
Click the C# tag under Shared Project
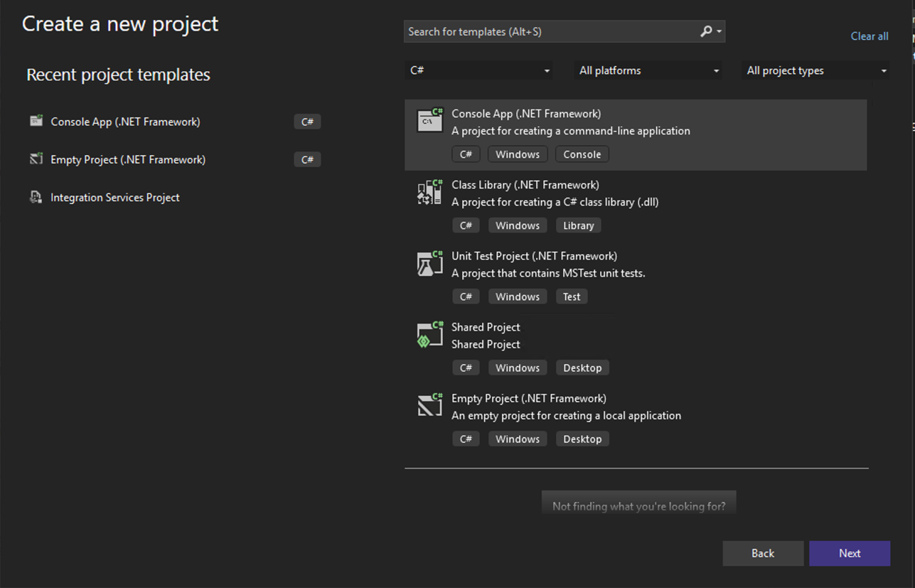click(466, 368)
